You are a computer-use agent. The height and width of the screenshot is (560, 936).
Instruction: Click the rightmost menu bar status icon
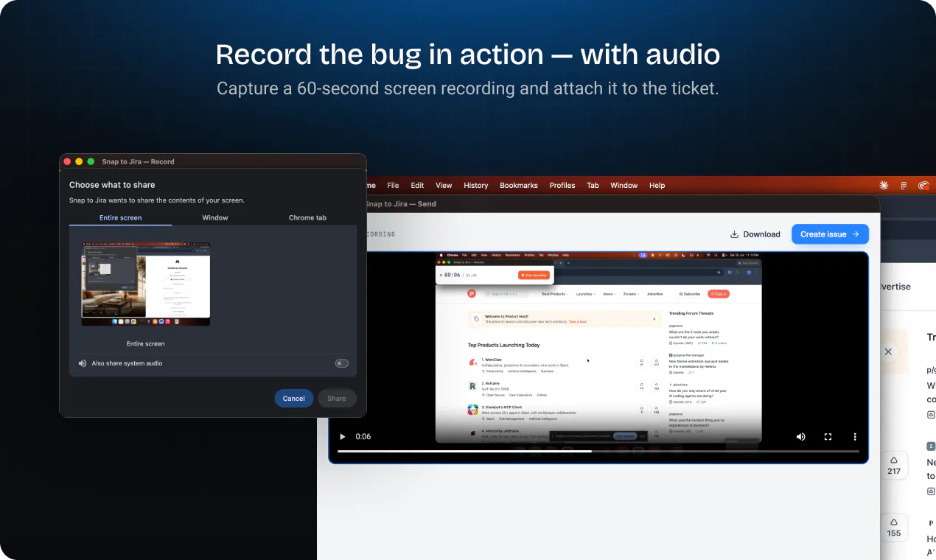click(x=923, y=186)
